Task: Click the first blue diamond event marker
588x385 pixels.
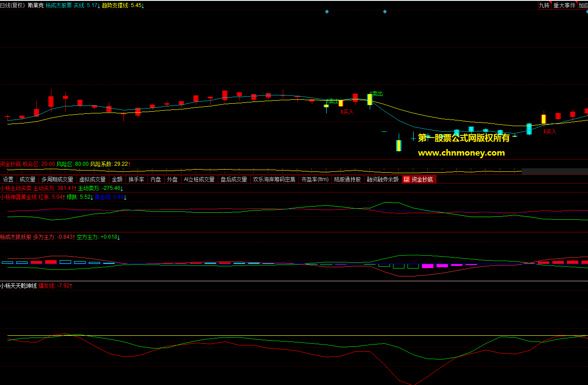Action: point(327,12)
